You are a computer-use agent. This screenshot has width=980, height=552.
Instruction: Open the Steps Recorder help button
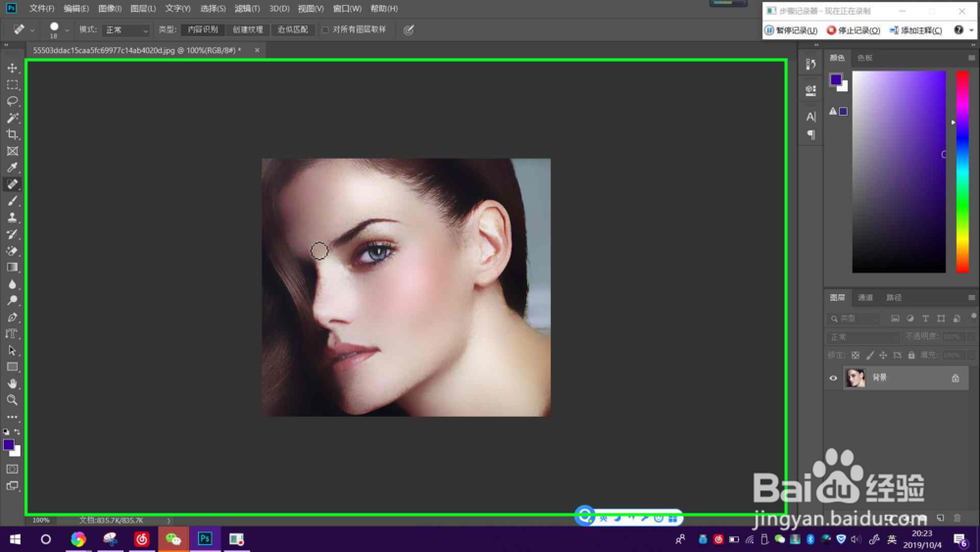(958, 30)
